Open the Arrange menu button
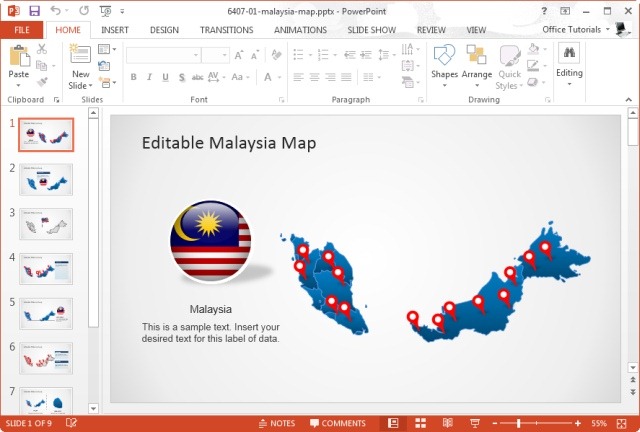The height and width of the screenshot is (432, 640). click(x=476, y=65)
